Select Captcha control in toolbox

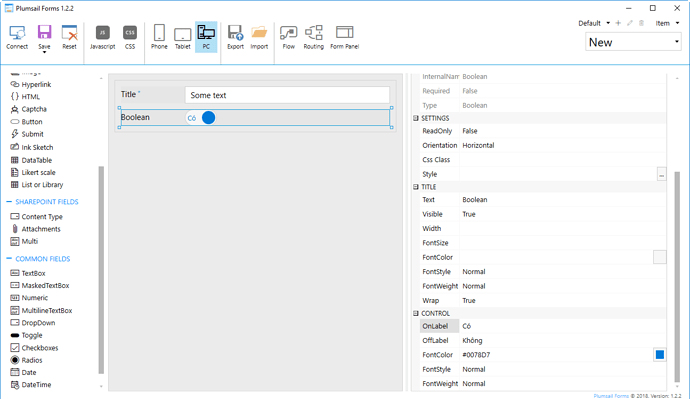pos(29,109)
